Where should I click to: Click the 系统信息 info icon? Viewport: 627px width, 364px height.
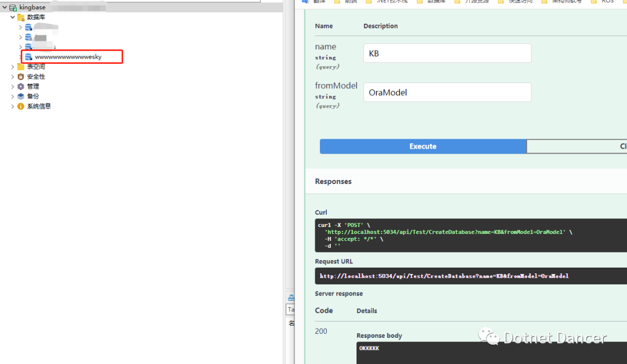[x=21, y=106]
